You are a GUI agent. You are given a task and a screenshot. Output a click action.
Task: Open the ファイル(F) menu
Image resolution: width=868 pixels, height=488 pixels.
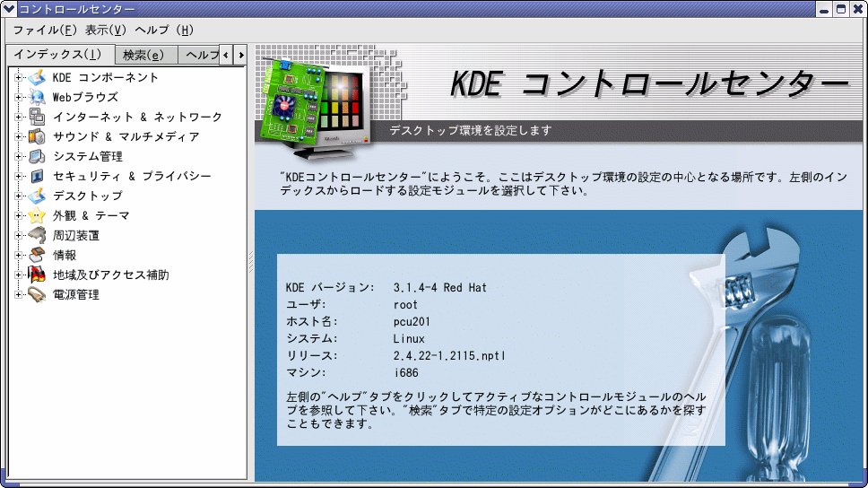point(46,30)
